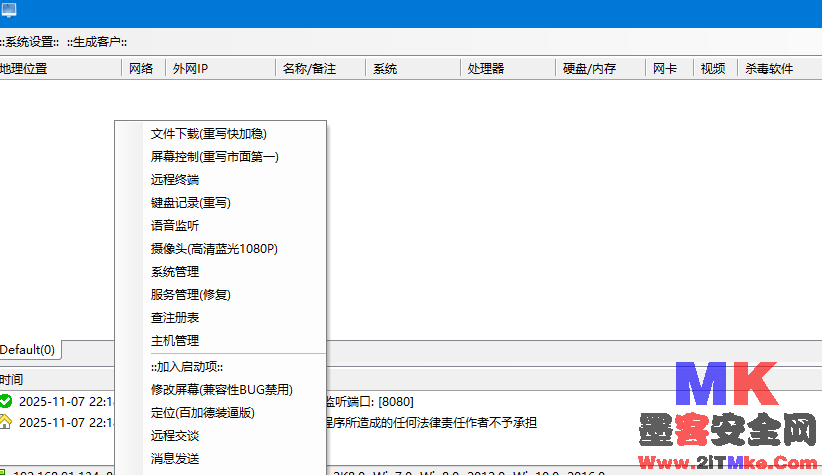
Task: Sort by 名称/备注 column header
Action: (309, 69)
